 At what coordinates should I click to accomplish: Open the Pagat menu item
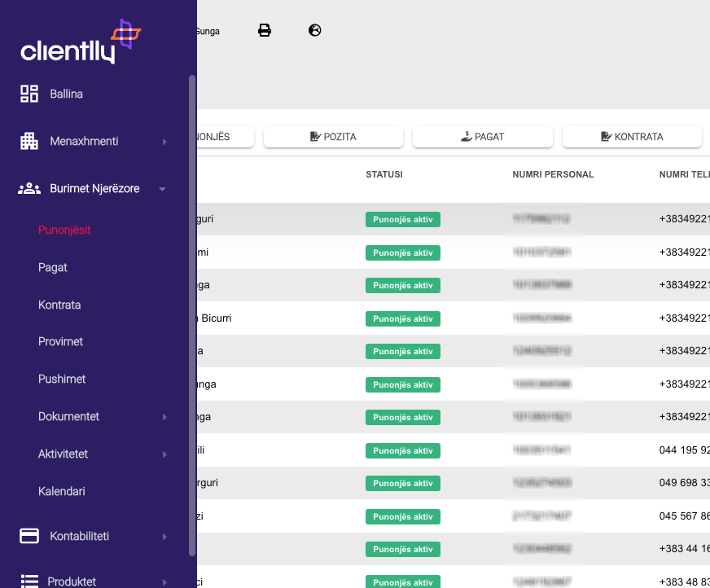click(53, 267)
